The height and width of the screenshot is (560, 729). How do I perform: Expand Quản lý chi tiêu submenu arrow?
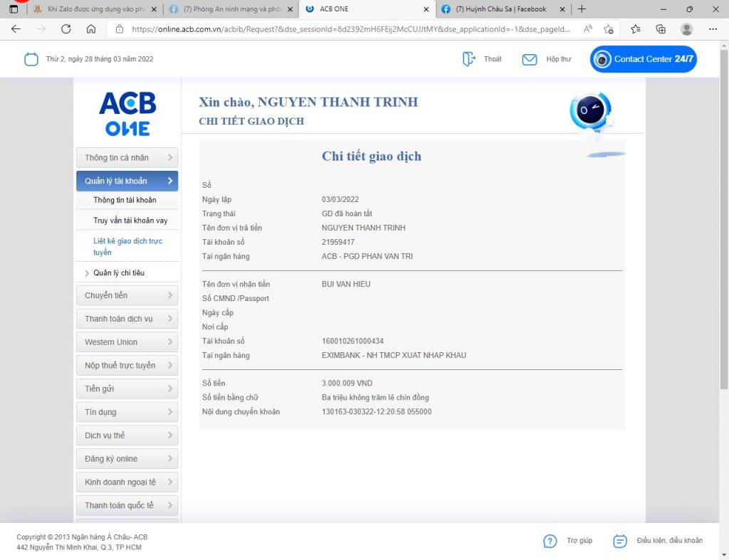(87, 273)
